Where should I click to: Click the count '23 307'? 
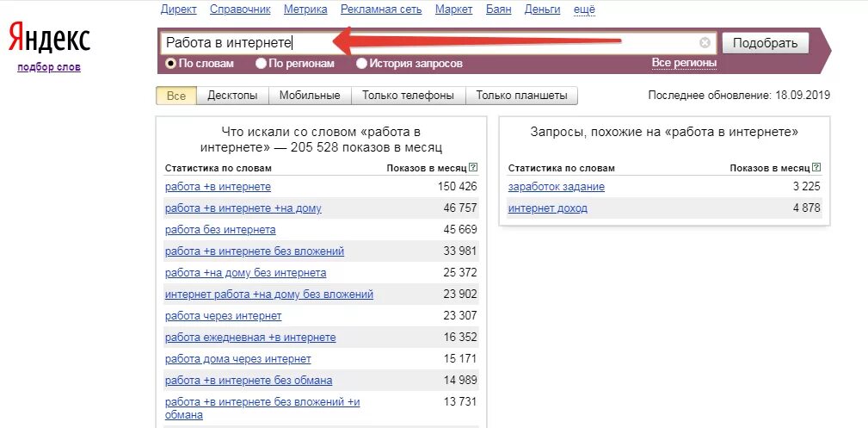(x=460, y=315)
